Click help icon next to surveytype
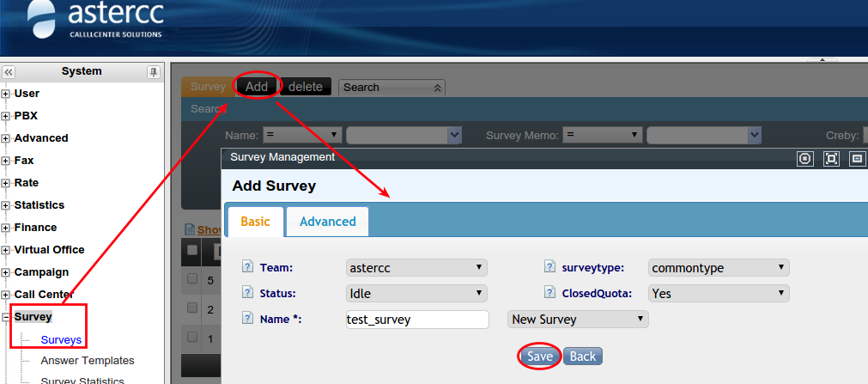This screenshot has height=384, width=868. [x=550, y=268]
